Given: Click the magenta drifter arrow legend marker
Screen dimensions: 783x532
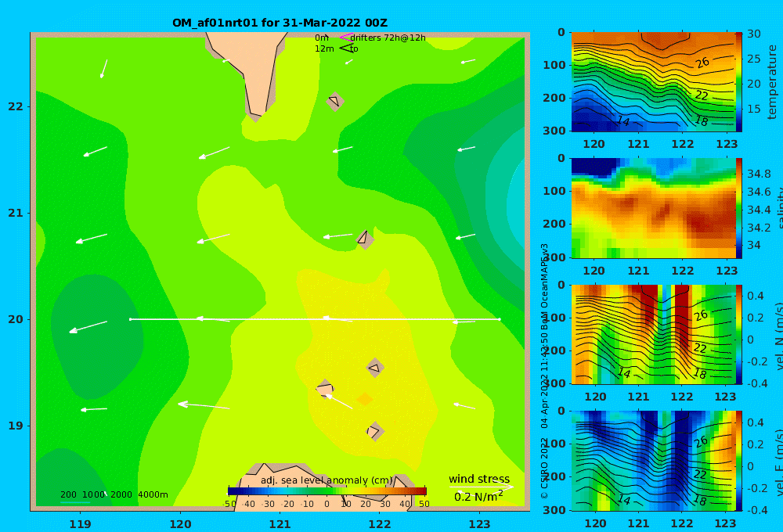Looking at the screenshot, I should [345, 37].
